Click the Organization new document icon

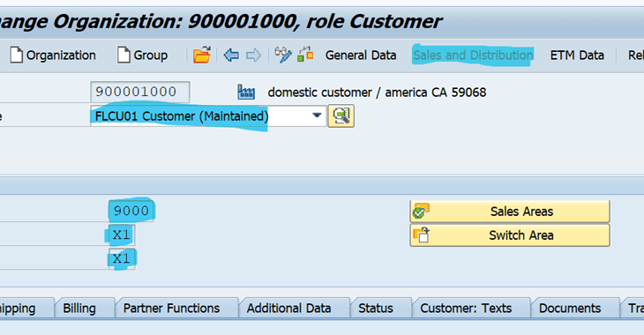[16, 55]
